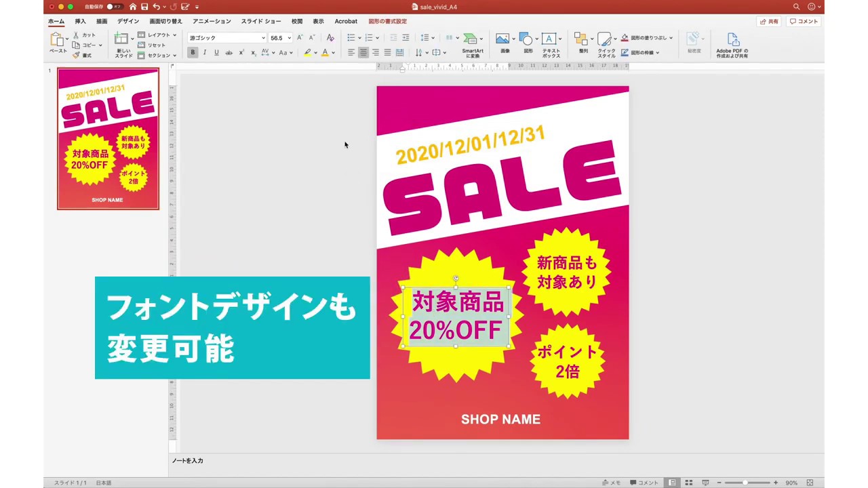Screen dimensions: 868x488
Task: Open font size dropdown 56.5
Action: point(289,38)
